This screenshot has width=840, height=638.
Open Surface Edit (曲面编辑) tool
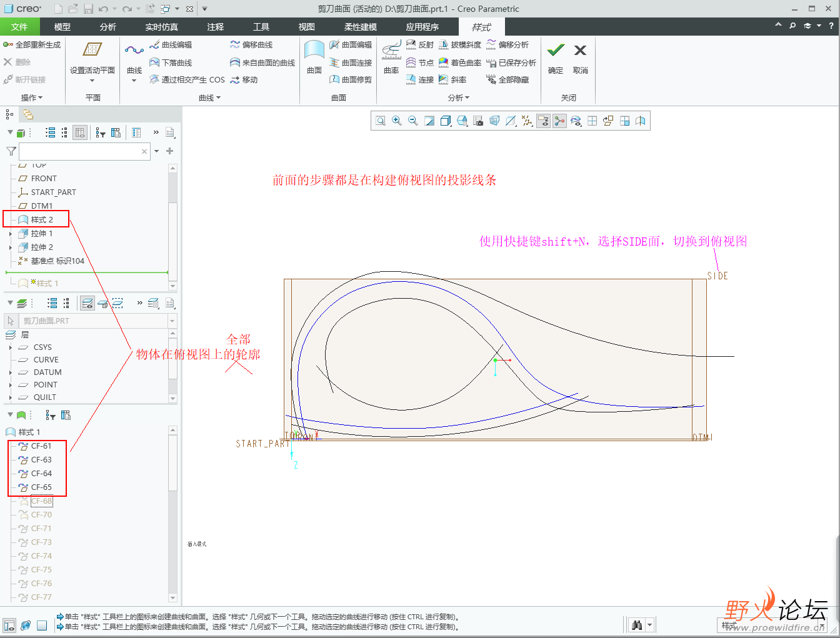351,45
